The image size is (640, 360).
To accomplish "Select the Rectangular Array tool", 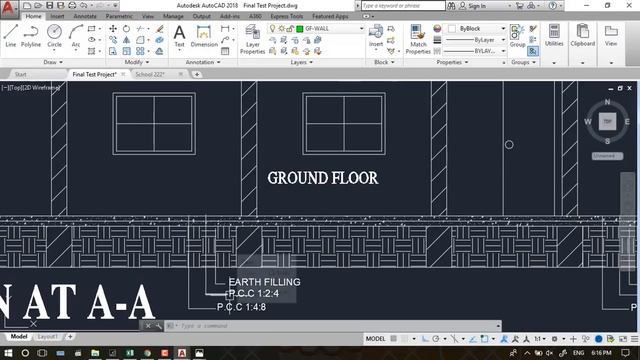I will [140, 51].
